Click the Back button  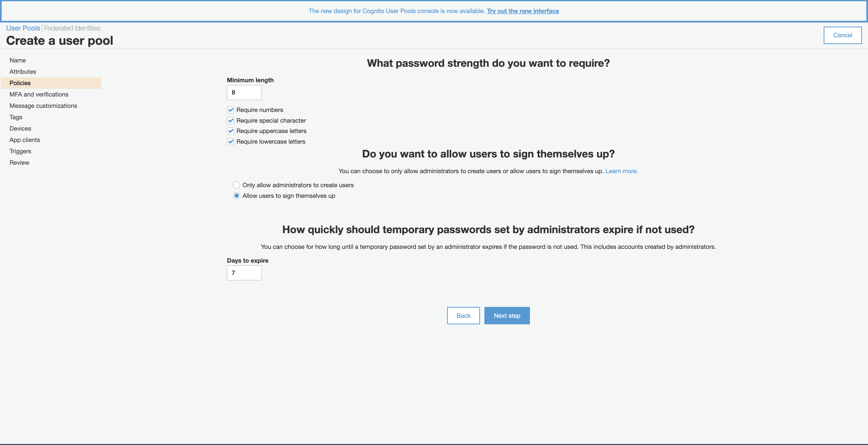(464, 316)
